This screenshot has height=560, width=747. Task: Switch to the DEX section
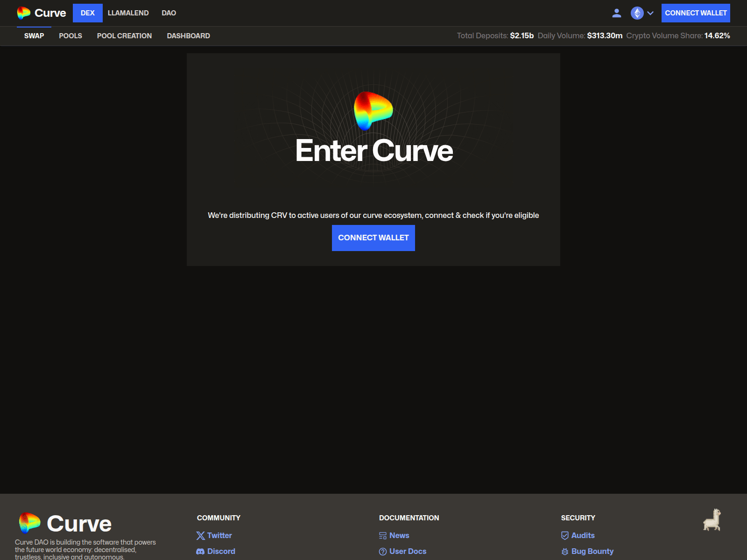(87, 13)
